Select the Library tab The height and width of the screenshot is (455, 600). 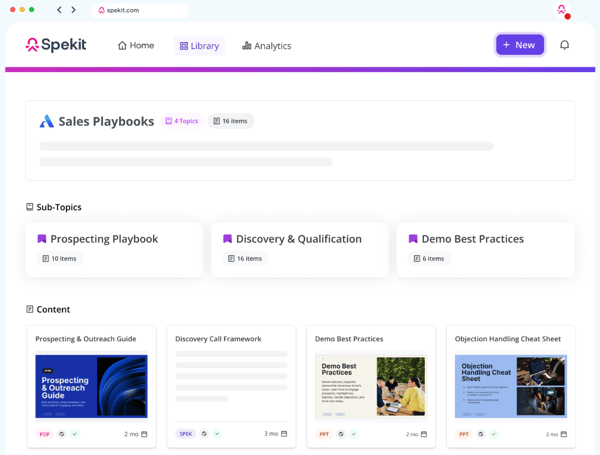[199, 46]
